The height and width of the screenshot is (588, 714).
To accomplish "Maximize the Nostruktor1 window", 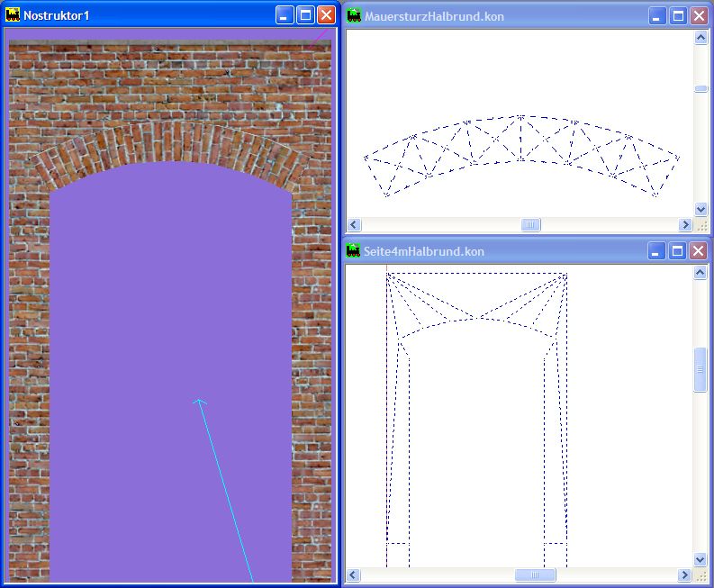I will click(x=305, y=15).
